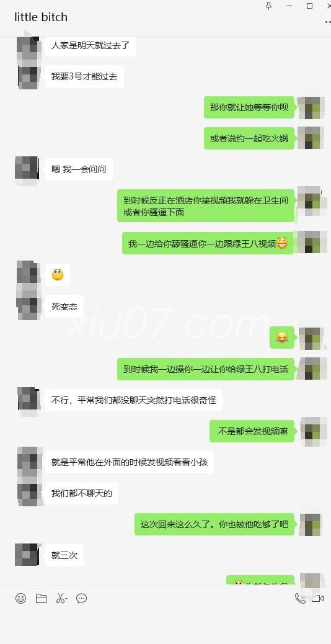Image resolution: width=331 pixels, height=644 pixels.
Task: Open the three-dot chat info menu
Action: click(328, 22)
